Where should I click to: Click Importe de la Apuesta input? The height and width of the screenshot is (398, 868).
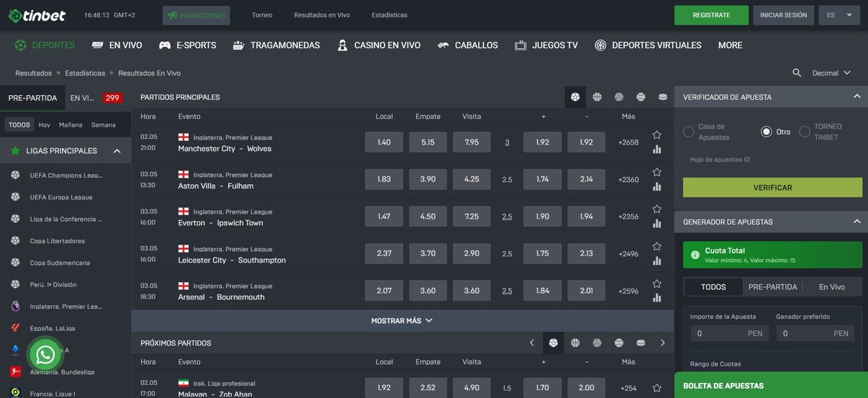(729, 333)
